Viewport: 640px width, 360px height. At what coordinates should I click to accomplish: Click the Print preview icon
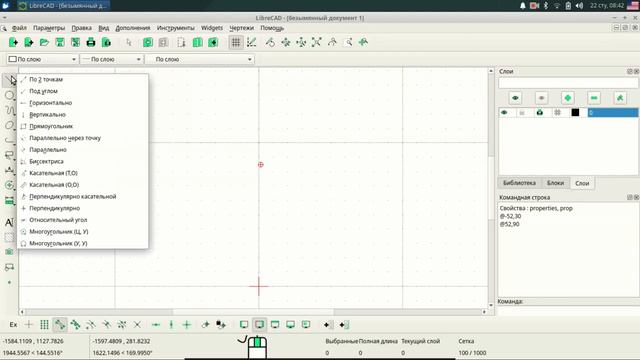point(106,42)
